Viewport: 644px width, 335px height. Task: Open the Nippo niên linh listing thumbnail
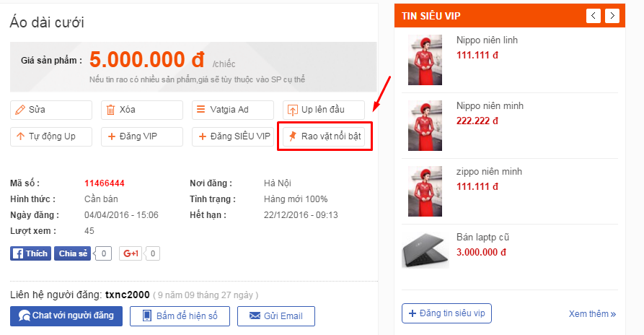[x=425, y=60]
